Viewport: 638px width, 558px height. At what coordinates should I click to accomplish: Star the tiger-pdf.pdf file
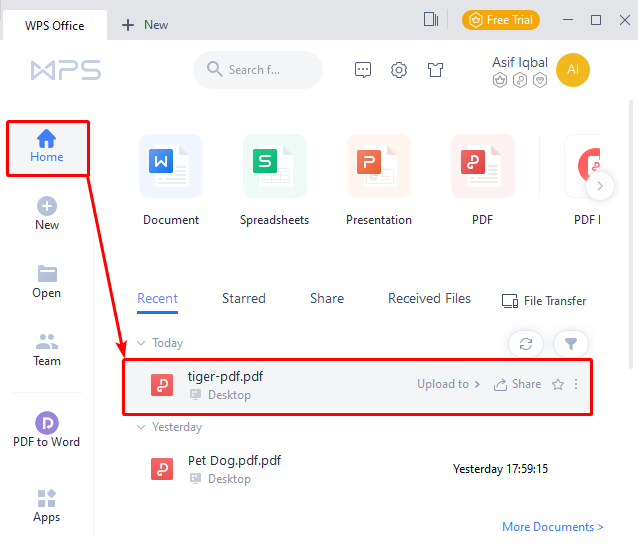point(558,384)
